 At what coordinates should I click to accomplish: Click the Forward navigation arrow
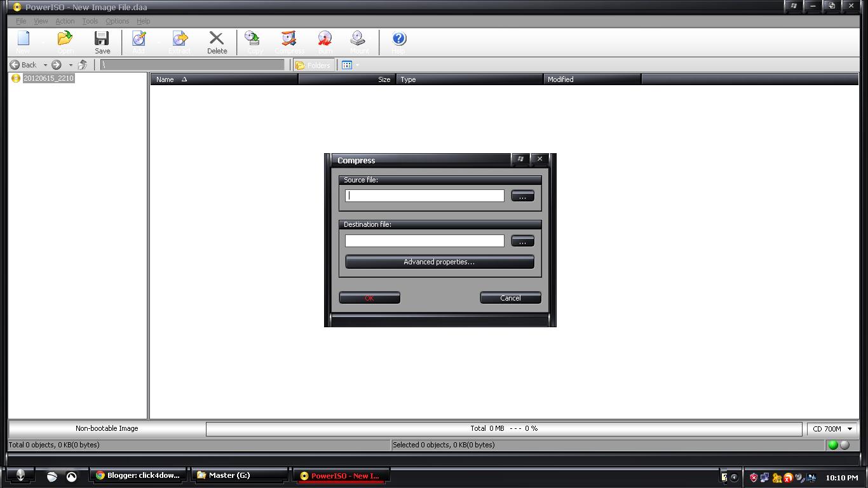[x=57, y=65]
